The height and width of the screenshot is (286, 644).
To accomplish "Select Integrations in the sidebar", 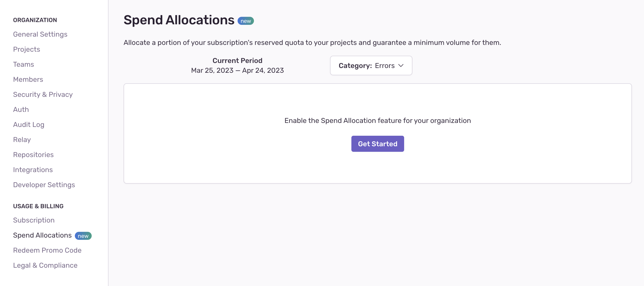I will point(33,170).
